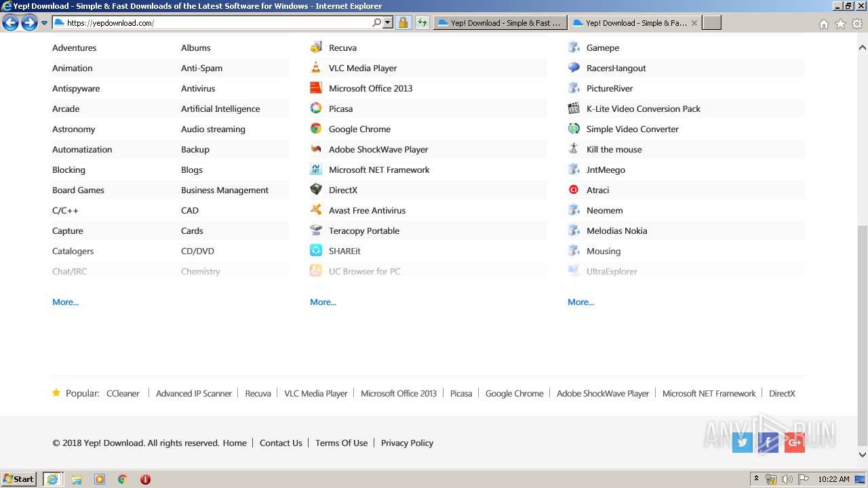Expand the recent pages dropdown arrow

[44, 23]
